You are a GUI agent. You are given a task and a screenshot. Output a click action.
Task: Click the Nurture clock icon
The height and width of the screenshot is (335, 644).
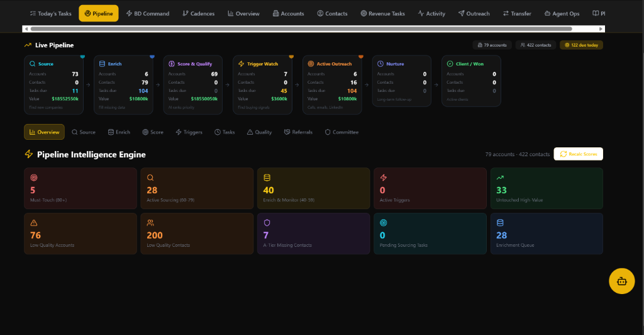[x=380, y=64]
